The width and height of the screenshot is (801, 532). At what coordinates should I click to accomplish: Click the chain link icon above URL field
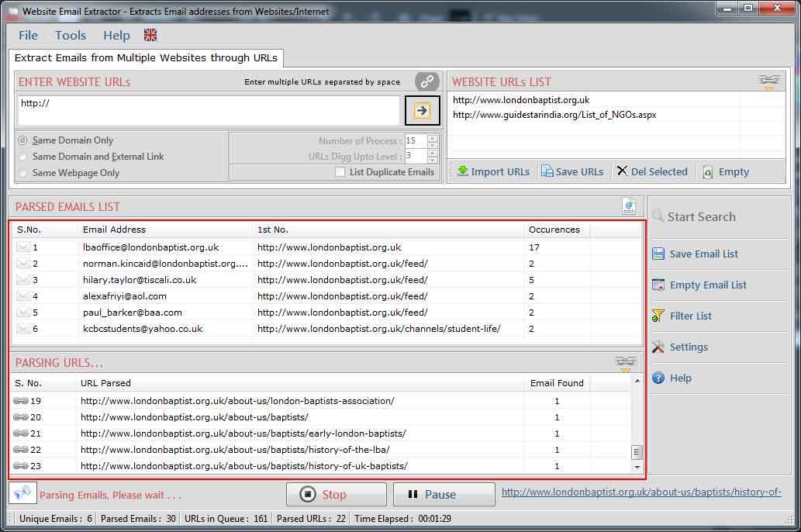(x=427, y=81)
